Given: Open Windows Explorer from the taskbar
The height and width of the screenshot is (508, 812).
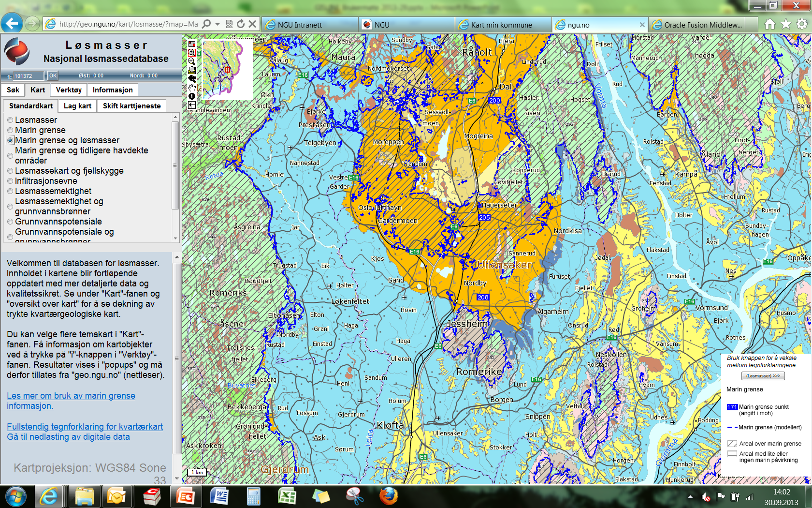Looking at the screenshot, I should pyautogui.click(x=84, y=496).
